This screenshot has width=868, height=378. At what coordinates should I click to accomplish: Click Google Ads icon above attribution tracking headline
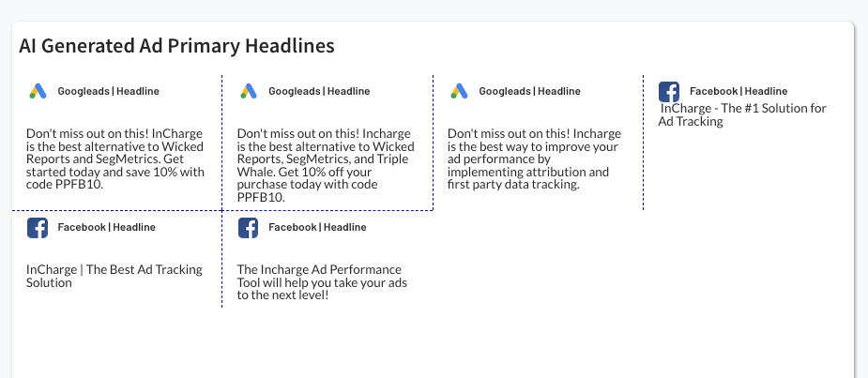459,91
